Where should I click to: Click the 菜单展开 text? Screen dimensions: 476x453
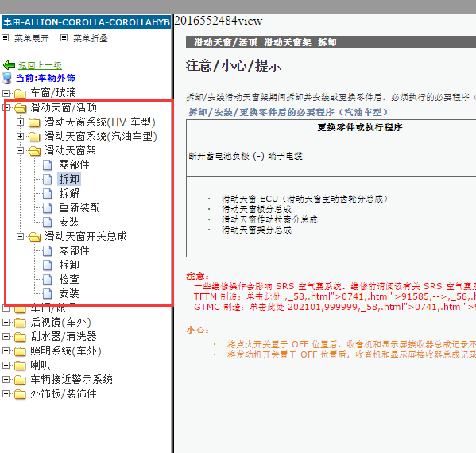32,38
